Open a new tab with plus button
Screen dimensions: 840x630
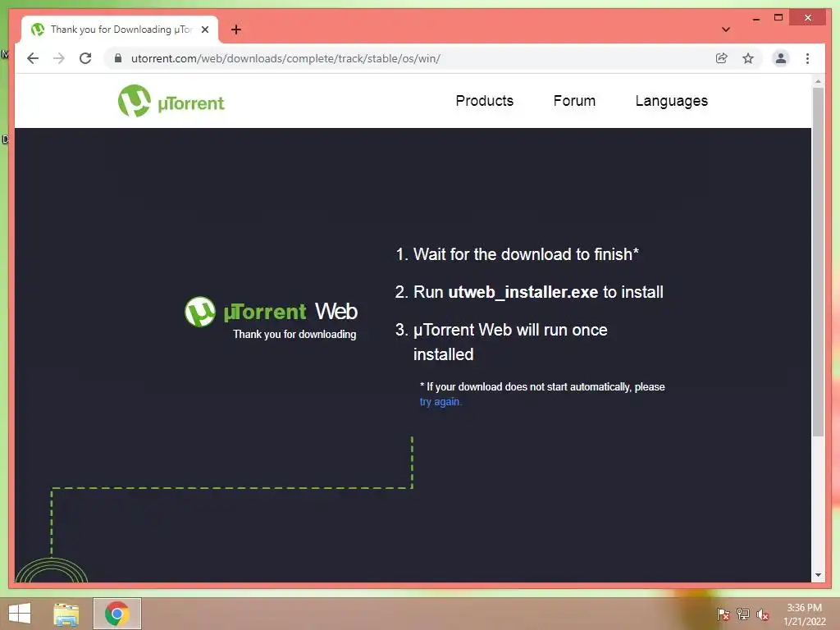pos(235,30)
